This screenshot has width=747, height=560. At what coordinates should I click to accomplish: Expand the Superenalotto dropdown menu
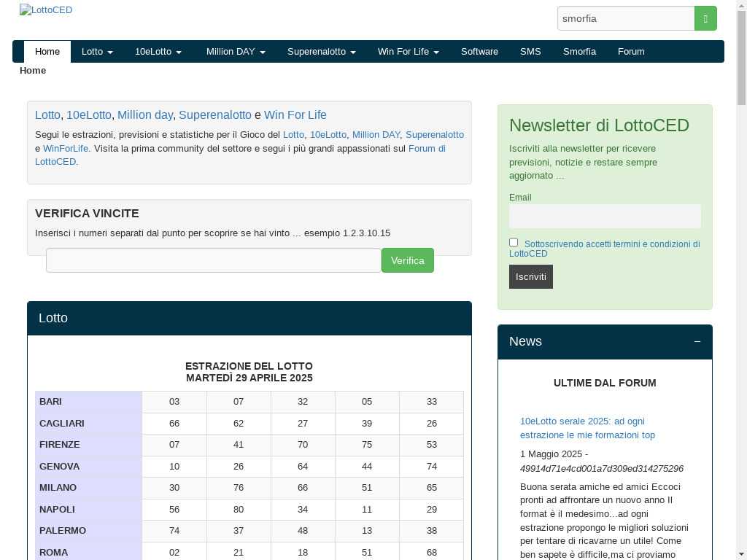click(x=322, y=52)
